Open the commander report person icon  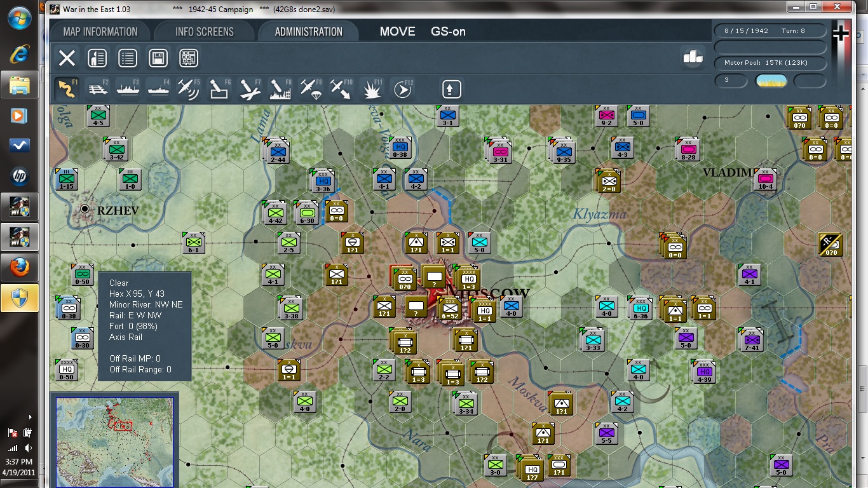pos(97,58)
